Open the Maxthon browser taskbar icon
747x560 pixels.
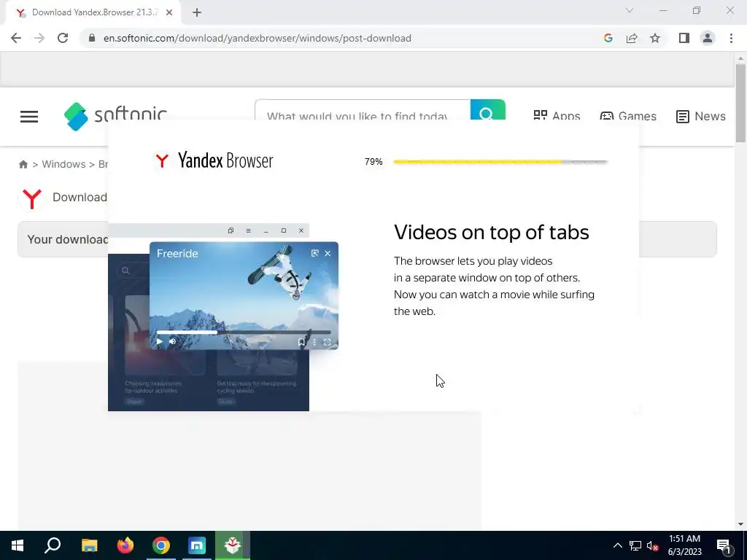tap(197, 545)
